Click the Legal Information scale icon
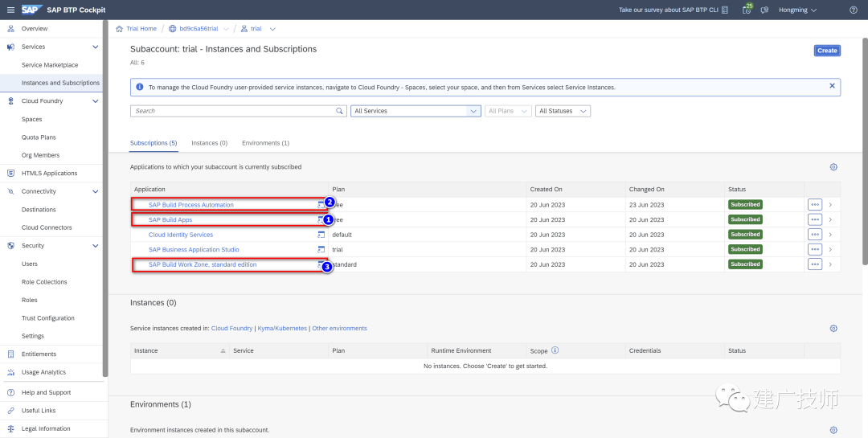Screen dimensions: 868x438 (x=10, y=428)
